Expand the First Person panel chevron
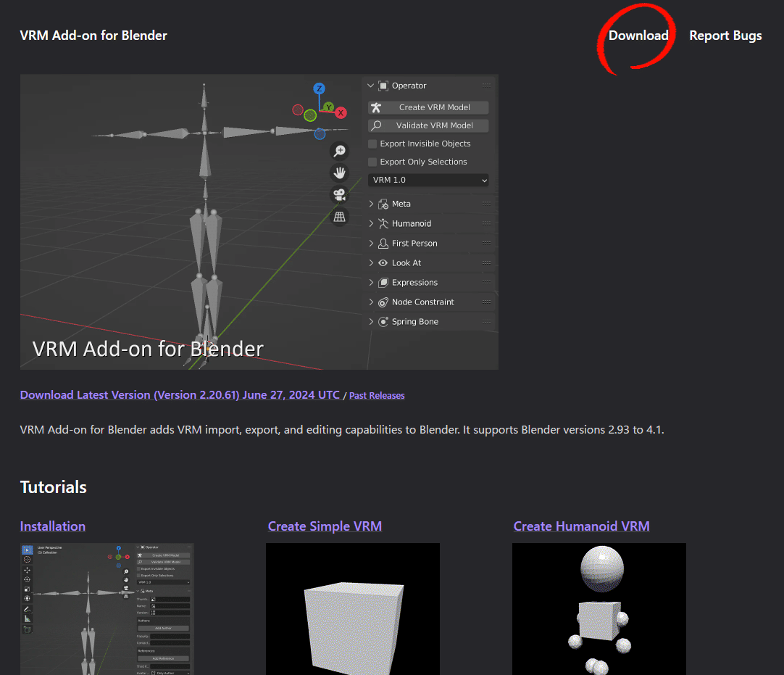 (371, 243)
